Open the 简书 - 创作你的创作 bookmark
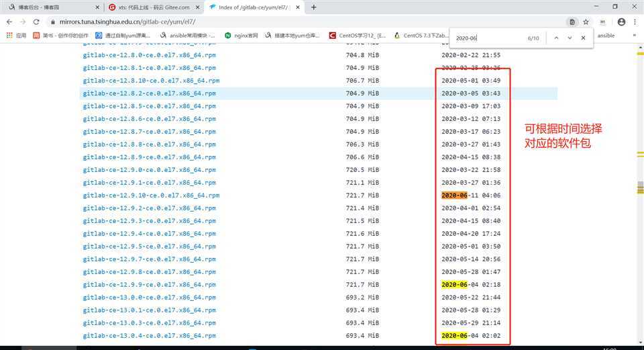644x350 pixels. (61, 36)
